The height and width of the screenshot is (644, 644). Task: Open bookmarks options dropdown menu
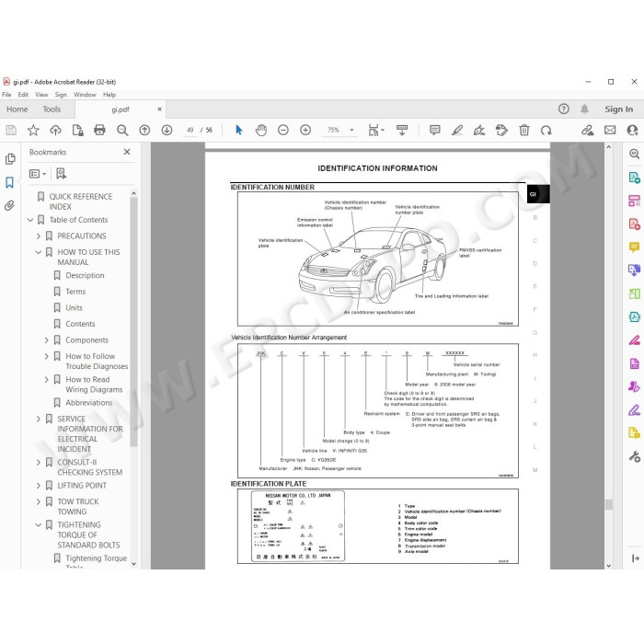click(38, 174)
